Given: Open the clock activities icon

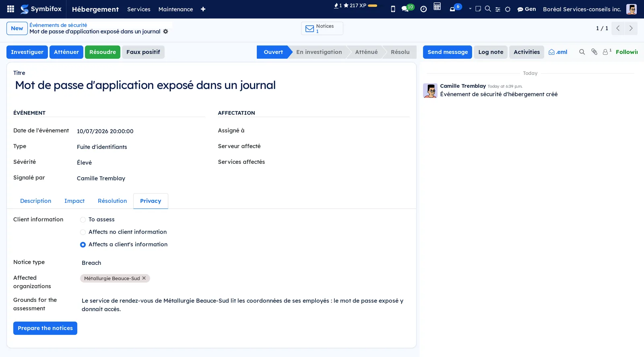Looking at the screenshot, I should (x=423, y=9).
